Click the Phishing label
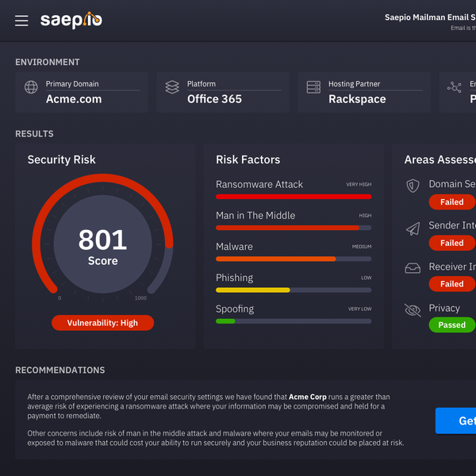The width and height of the screenshot is (476, 476). coord(234,278)
